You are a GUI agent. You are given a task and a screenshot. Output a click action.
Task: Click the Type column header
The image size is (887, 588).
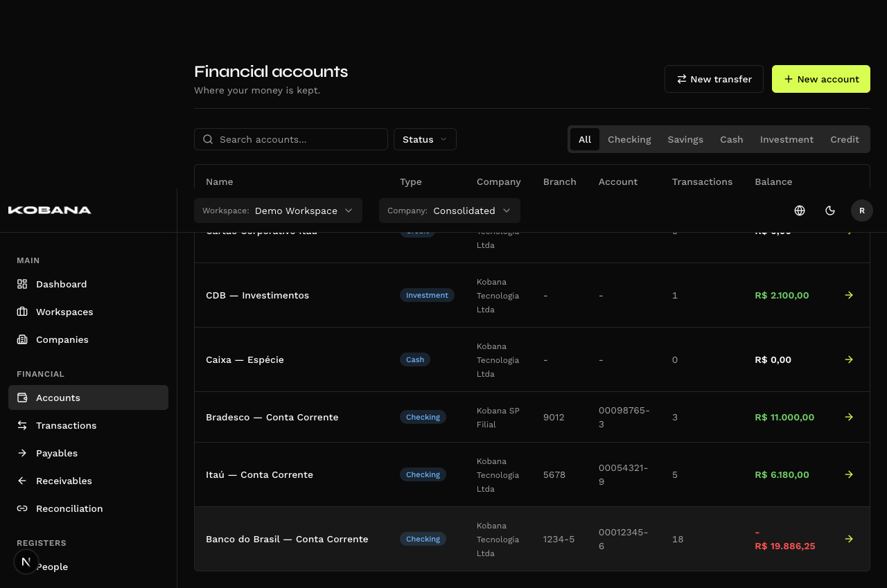click(411, 181)
